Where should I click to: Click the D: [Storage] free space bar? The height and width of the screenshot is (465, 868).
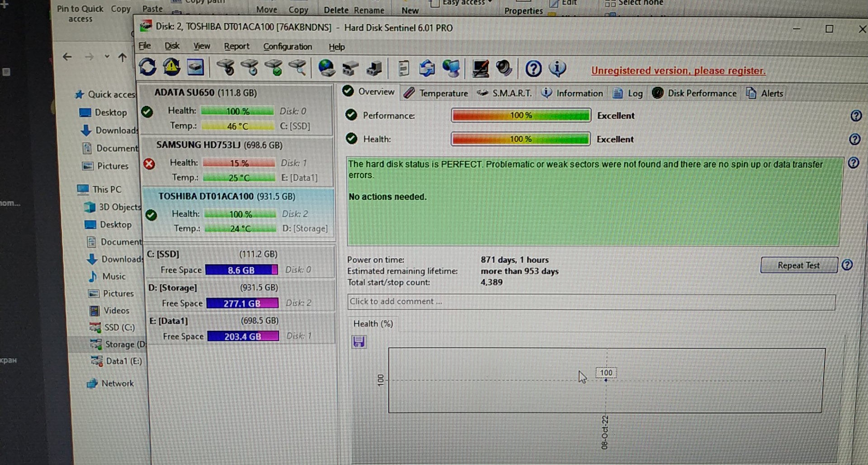coord(242,303)
